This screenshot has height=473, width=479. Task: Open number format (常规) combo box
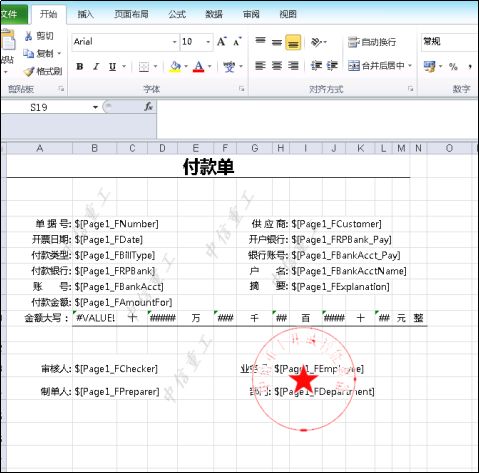(x=449, y=42)
